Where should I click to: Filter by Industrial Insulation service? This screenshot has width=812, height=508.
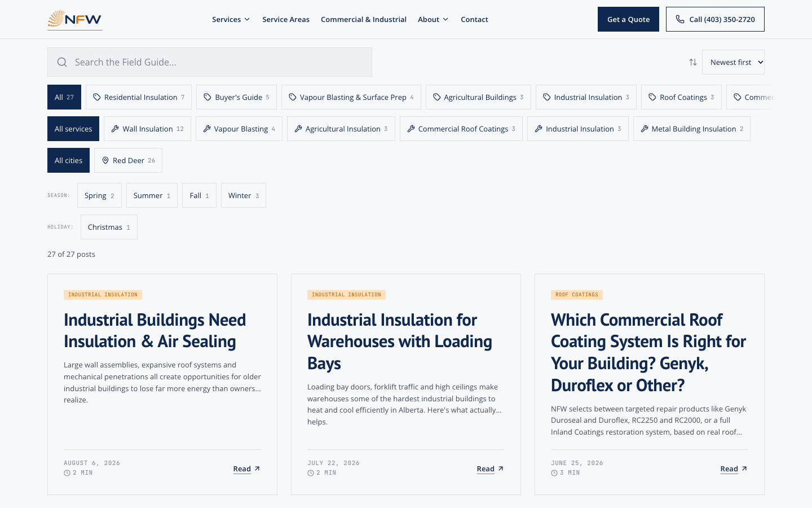pyautogui.click(x=578, y=129)
